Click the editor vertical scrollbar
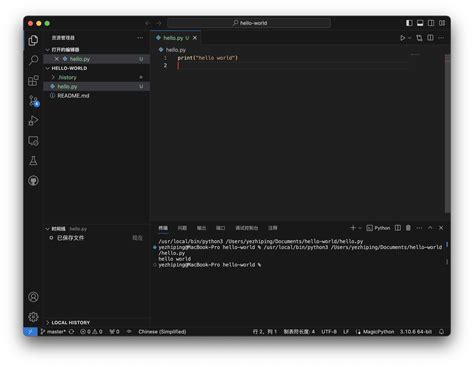The image size is (474, 367). [447, 133]
